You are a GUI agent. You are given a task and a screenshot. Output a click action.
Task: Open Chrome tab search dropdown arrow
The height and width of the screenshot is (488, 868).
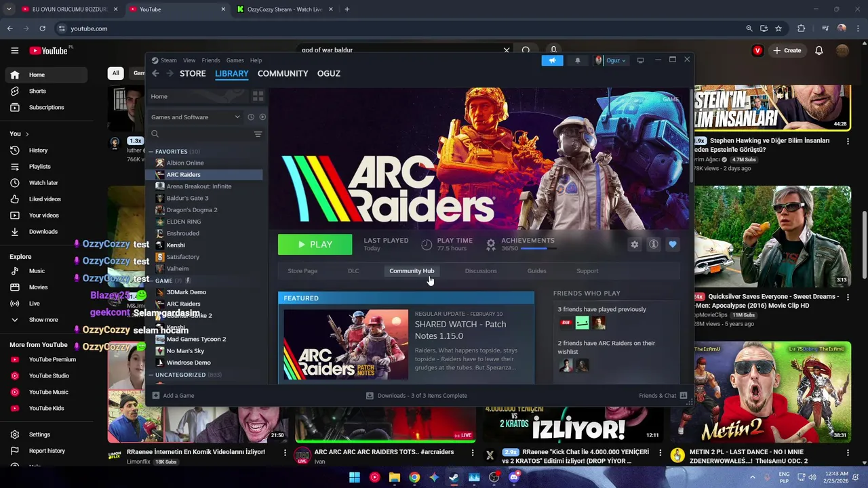point(9,9)
